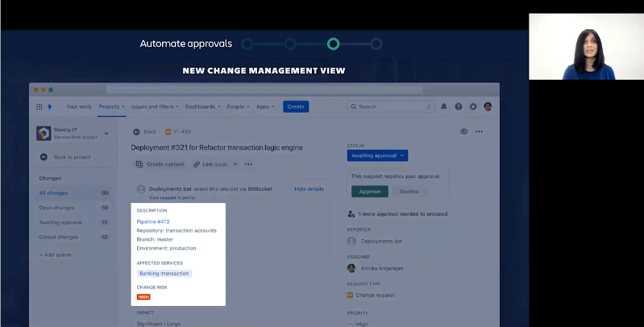The height and width of the screenshot is (327, 644).
Task: Click the user profile avatar
Action: click(x=488, y=106)
